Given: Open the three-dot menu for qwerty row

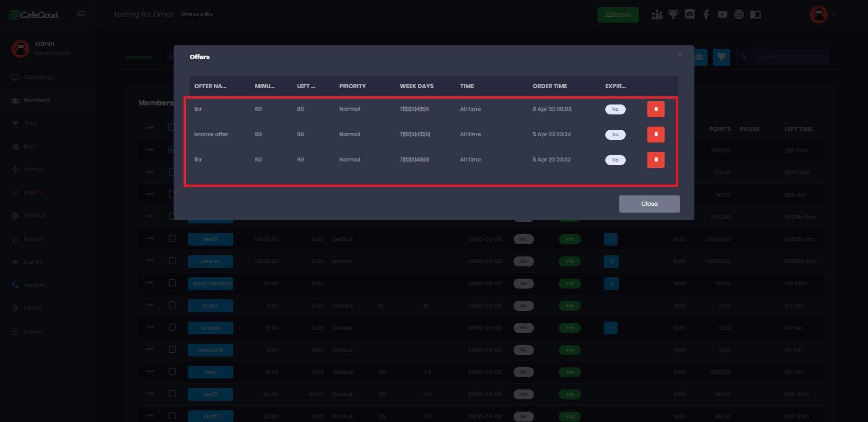Looking at the screenshot, I should (150, 327).
